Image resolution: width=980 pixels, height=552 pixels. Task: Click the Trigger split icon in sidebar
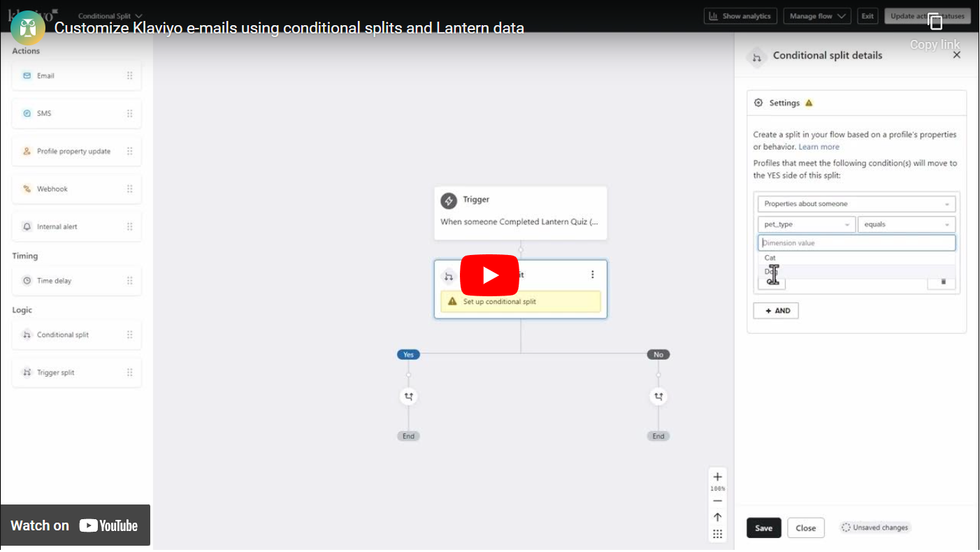pos(27,372)
